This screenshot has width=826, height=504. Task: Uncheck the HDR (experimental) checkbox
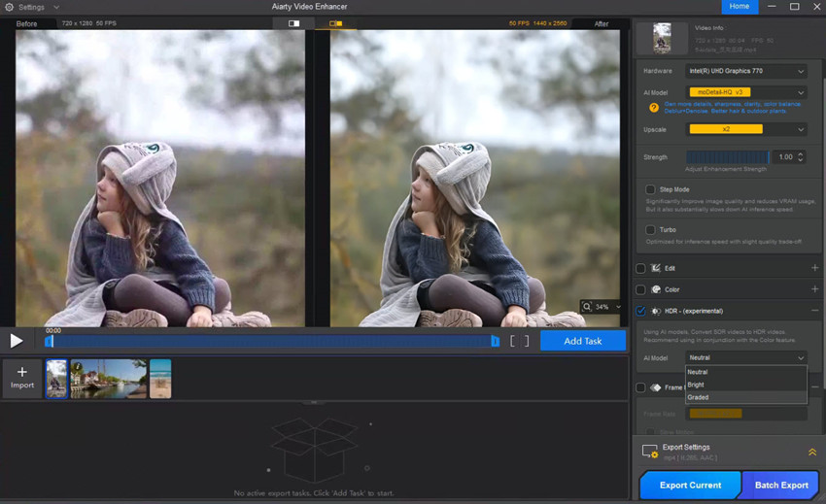pos(640,311)
